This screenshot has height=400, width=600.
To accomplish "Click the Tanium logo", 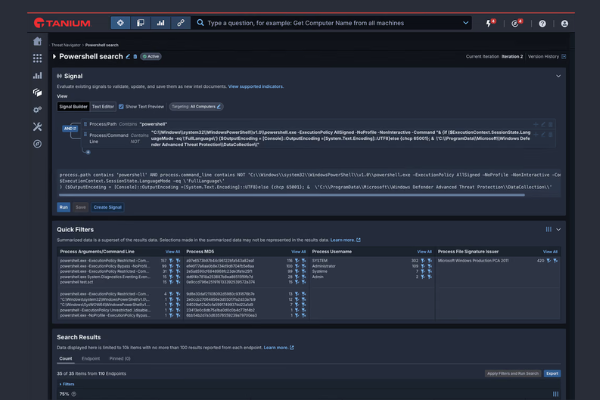I will click(x=62, y=23).
